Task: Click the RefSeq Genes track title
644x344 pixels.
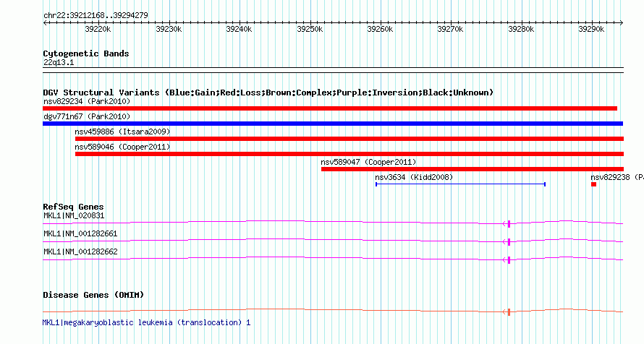Action: click(x=73, y=207)
